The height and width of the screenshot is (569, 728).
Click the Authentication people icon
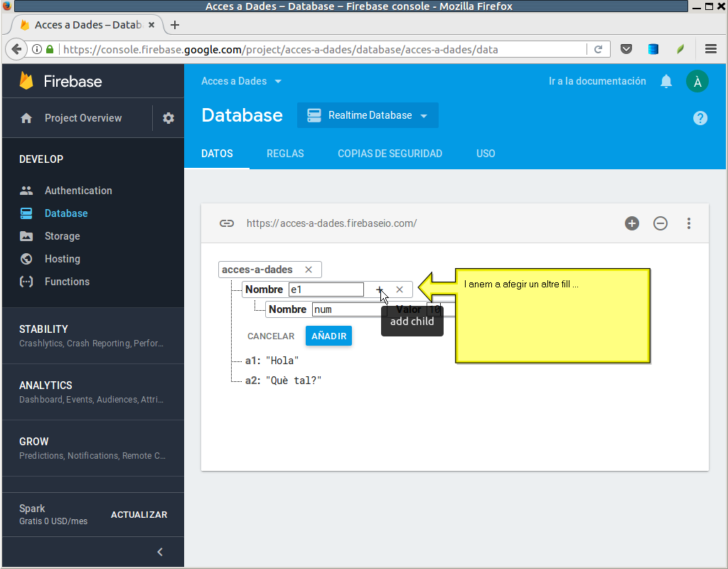click(26, 191)
